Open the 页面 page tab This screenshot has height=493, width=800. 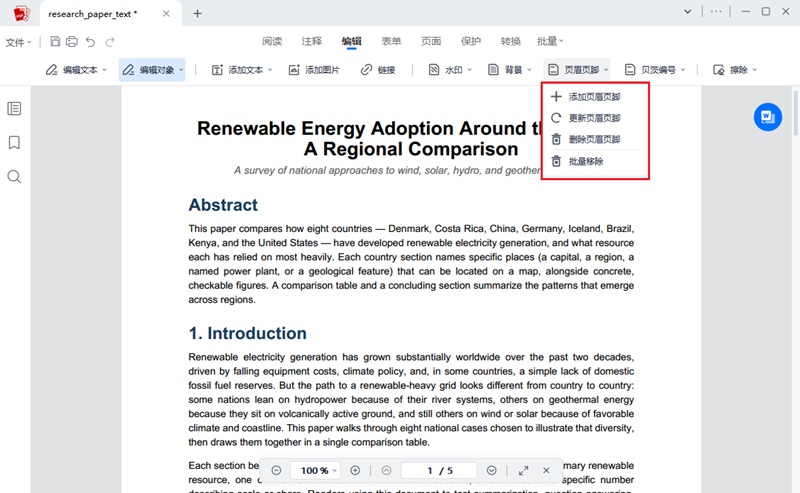coord(431,41)
